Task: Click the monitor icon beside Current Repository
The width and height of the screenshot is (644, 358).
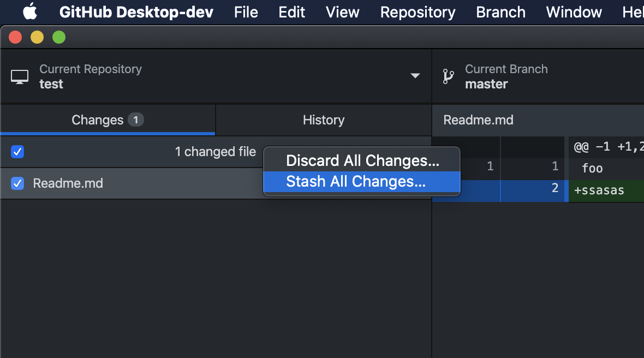Action: [20, 76]
